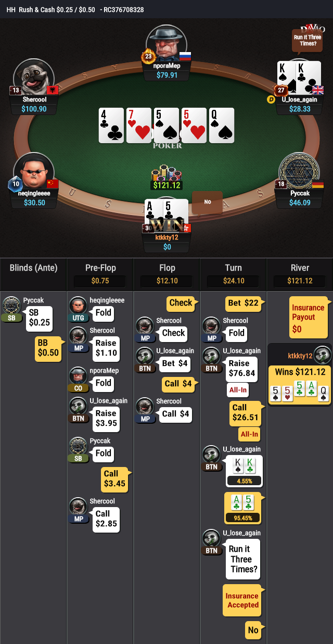Click U_lose_again's Raise $76.84 action bubble
The image size is (333, 644).
[242, 368]
